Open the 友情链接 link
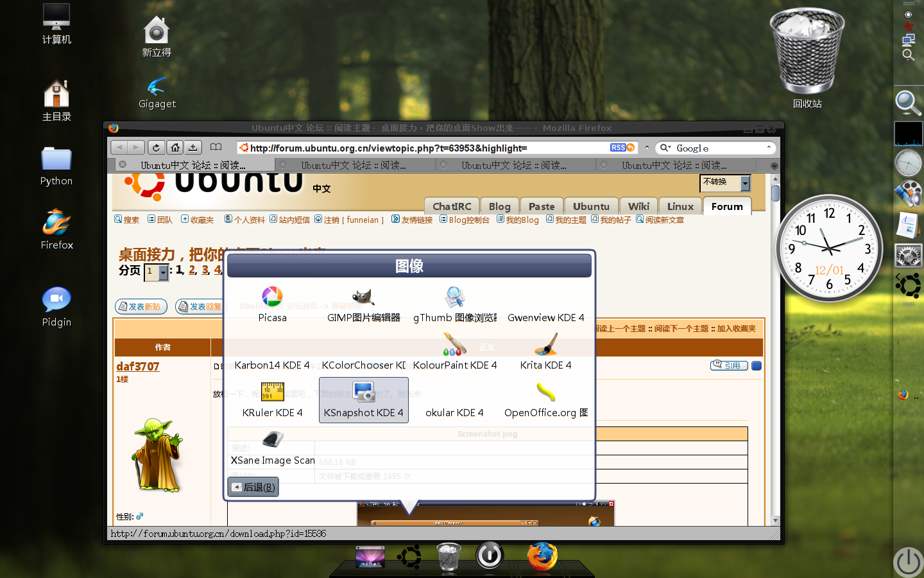Viewport: 924px width, 578px height. pos(412,220)
